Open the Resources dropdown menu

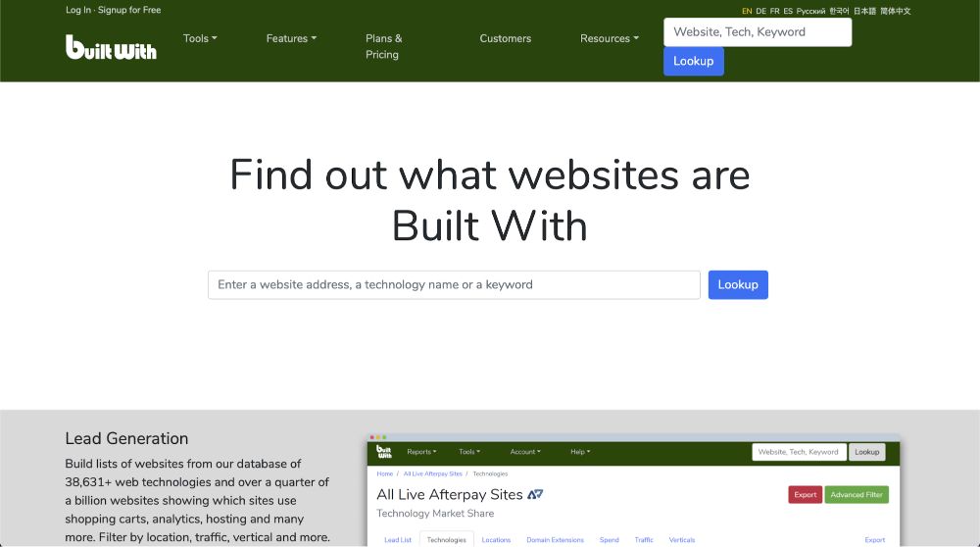610,38
